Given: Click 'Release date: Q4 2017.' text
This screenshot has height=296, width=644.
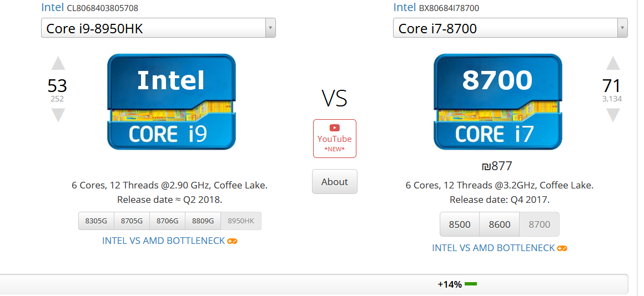Looking at the screenshot, I should pos(500,200).
